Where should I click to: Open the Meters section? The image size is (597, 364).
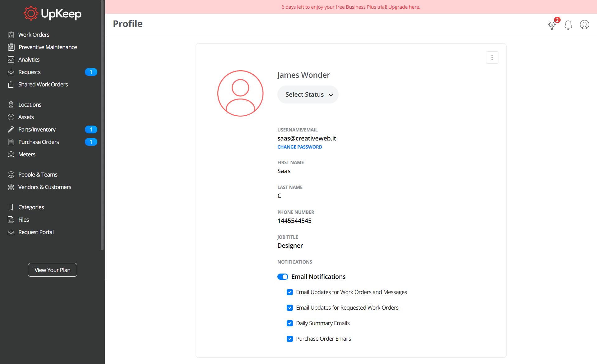(26, 154)
